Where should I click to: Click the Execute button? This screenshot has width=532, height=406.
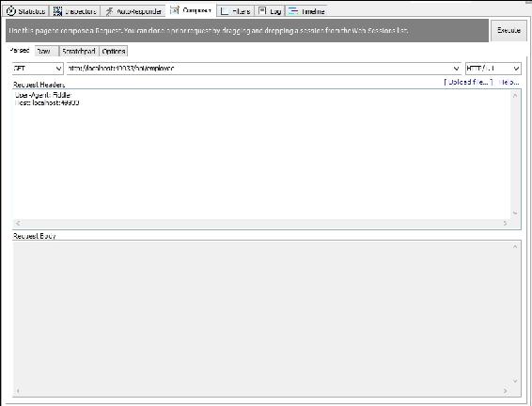tap(509, 30)
